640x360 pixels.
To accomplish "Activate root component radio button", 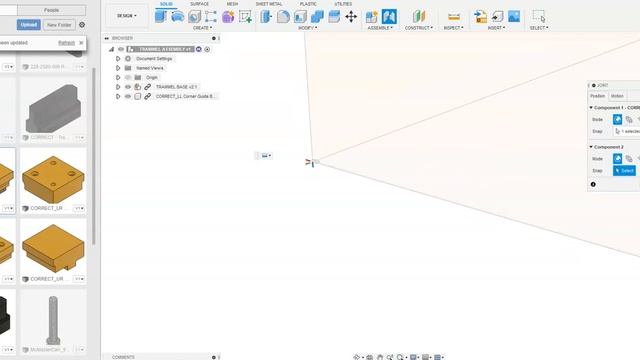I will tap(207, 49).
